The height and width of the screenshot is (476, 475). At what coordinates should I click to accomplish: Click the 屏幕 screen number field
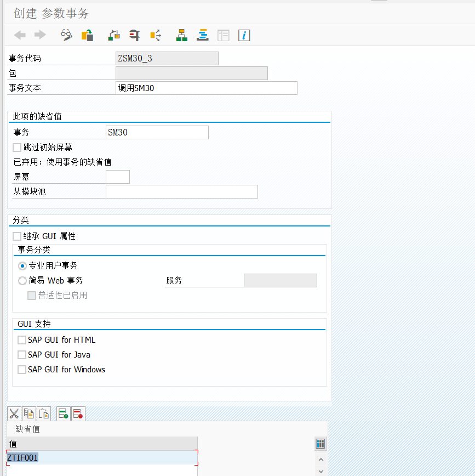point(118,177)
